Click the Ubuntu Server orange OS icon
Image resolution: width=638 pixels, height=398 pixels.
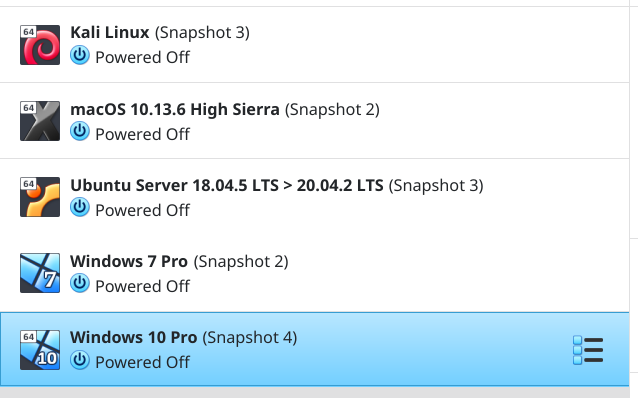point(40,197)
